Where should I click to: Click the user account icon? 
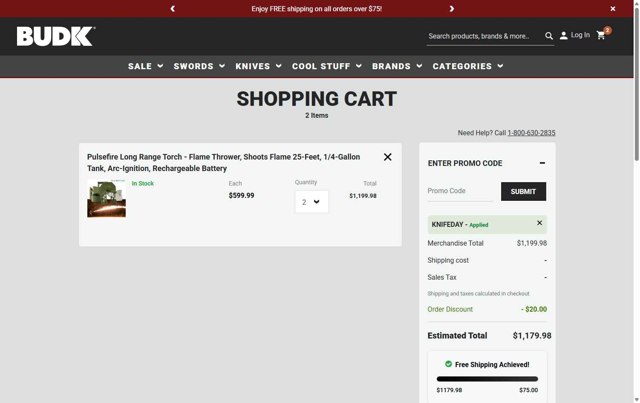tap(564, 36)
